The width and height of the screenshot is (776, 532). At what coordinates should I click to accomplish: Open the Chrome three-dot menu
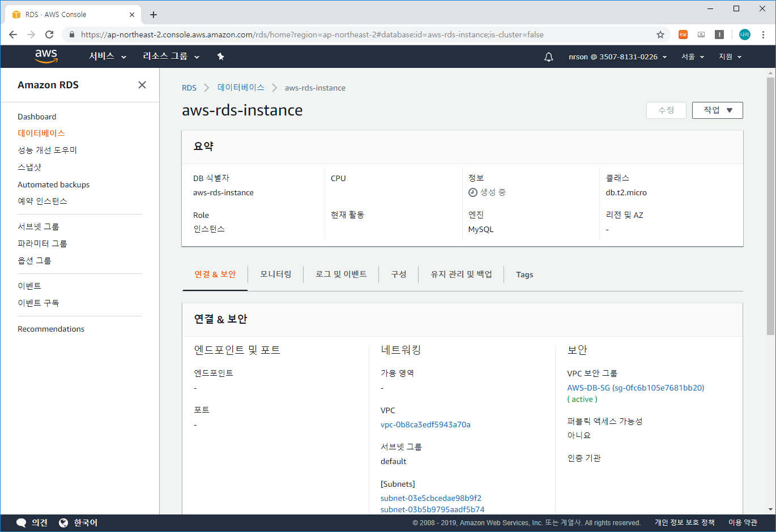(x=763, y=35)
